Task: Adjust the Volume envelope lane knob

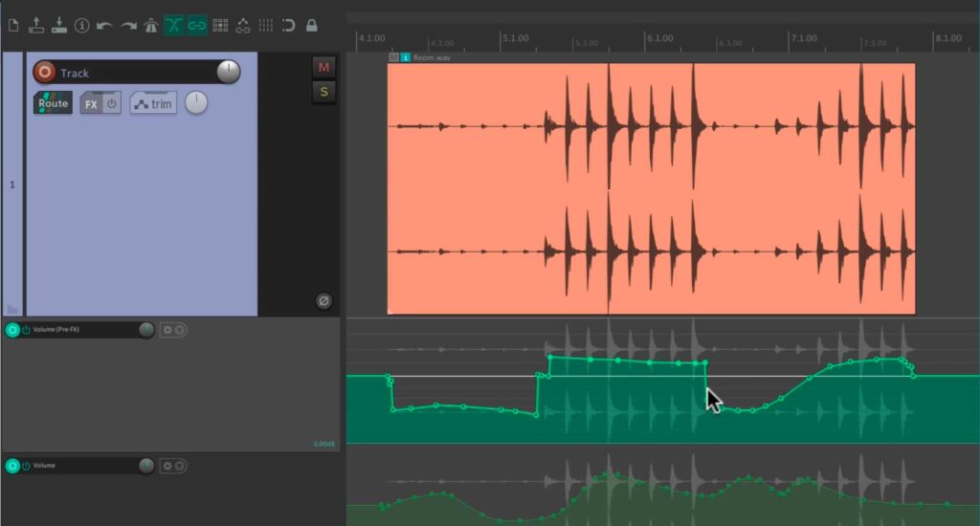Action: tap(146, 466)
